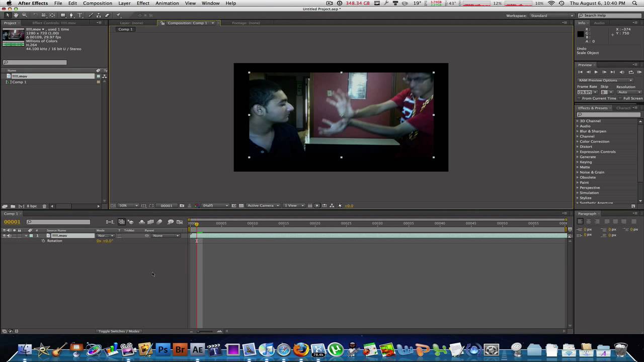The image size is (644, 362).
Task: Open the Layer menu
Action: (124, 4)
